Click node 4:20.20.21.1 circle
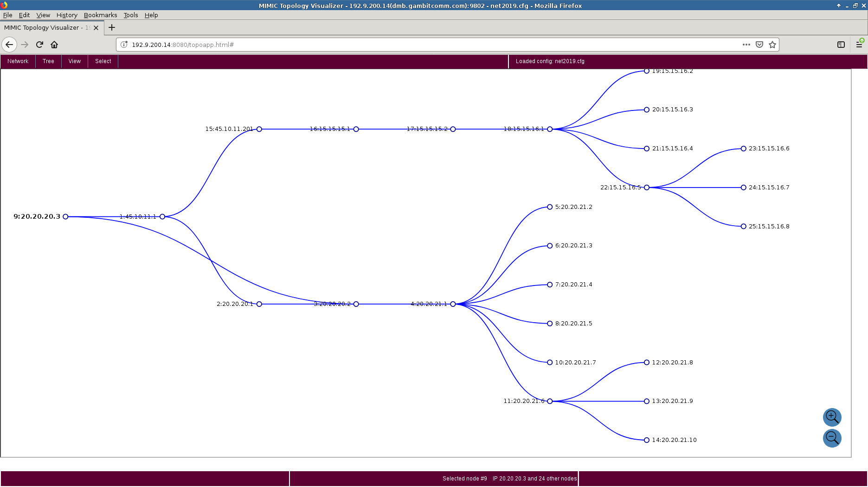Screen dimensions: 868x487 453,304
